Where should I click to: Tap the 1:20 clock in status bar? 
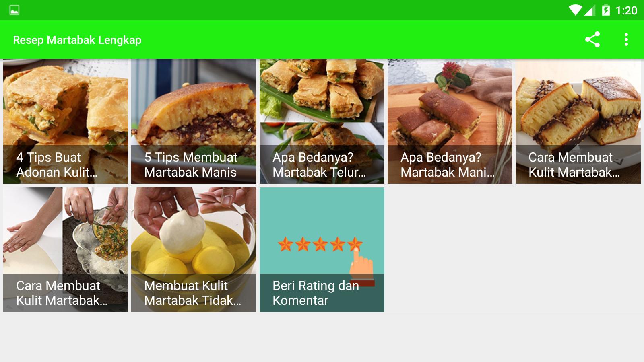pyautogui.click(x=626, y=11)
